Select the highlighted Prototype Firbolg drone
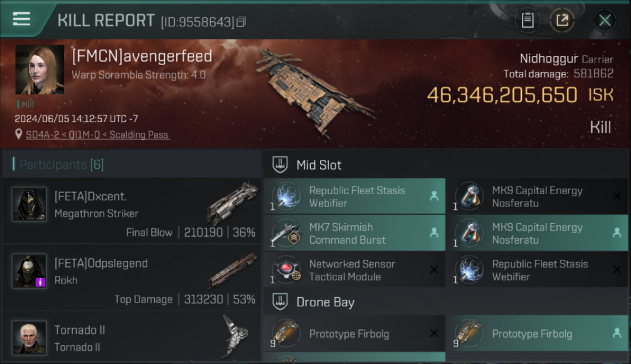The height and width of the screenshot is (364, 631). click(x=536, y=334)
